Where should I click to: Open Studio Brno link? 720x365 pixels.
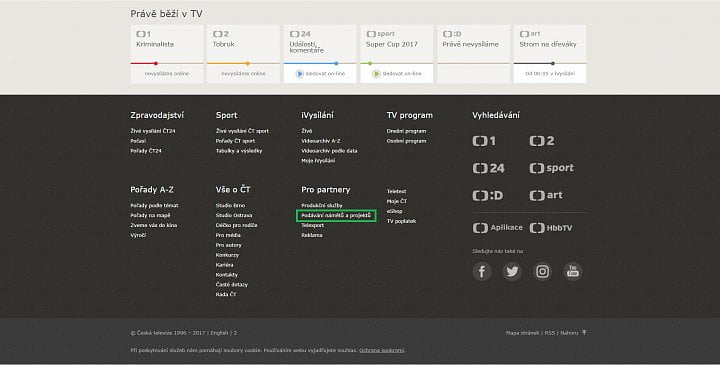pos(231,206)
